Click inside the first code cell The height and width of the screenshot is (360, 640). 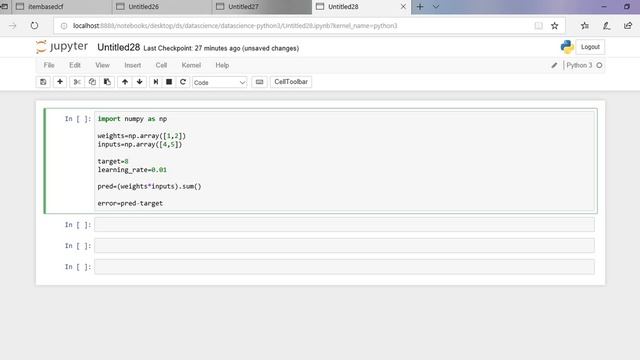(344, 161)
